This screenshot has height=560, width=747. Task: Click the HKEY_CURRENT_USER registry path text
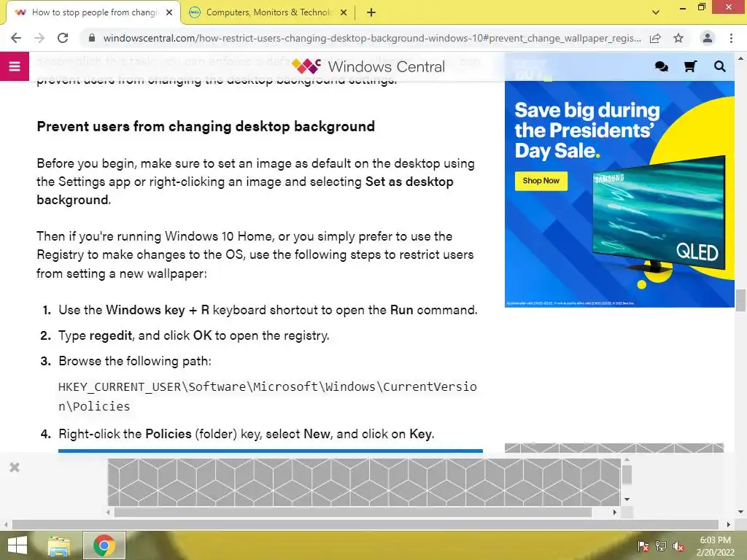(267, 396)
